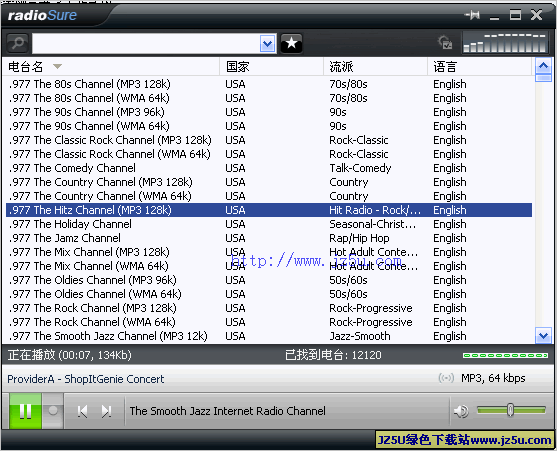Screen dimensions: 557x451
Task: Click highlighted .977 The Hitz Channel row
Action: tap(269, 210)
